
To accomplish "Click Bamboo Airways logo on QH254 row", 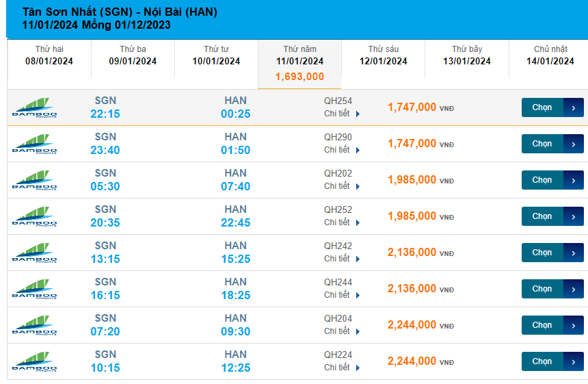I will (x=35, y=107).
